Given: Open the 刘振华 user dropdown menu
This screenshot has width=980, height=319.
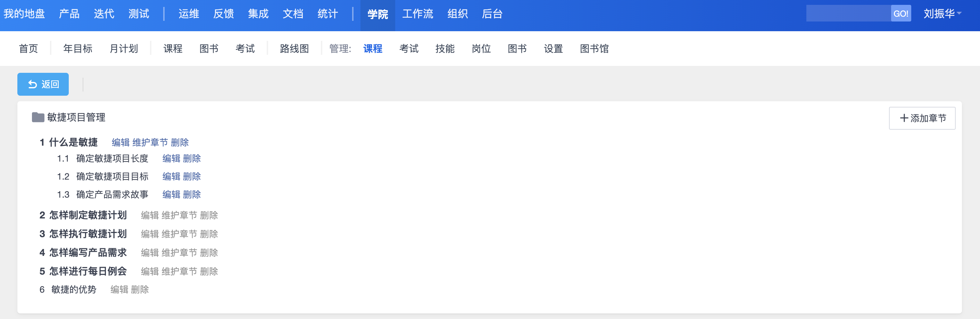Looking at the screenshot, I should (942, 14).
